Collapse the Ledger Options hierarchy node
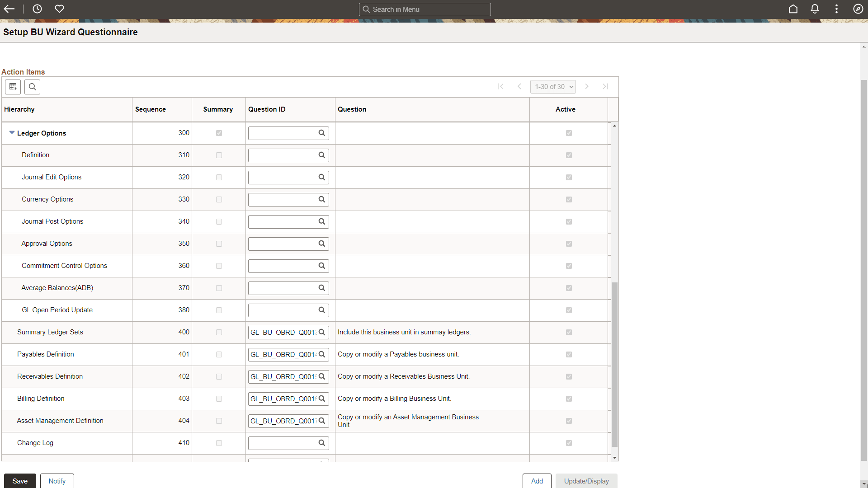This screenshot has height=488, width=868. 12,133
